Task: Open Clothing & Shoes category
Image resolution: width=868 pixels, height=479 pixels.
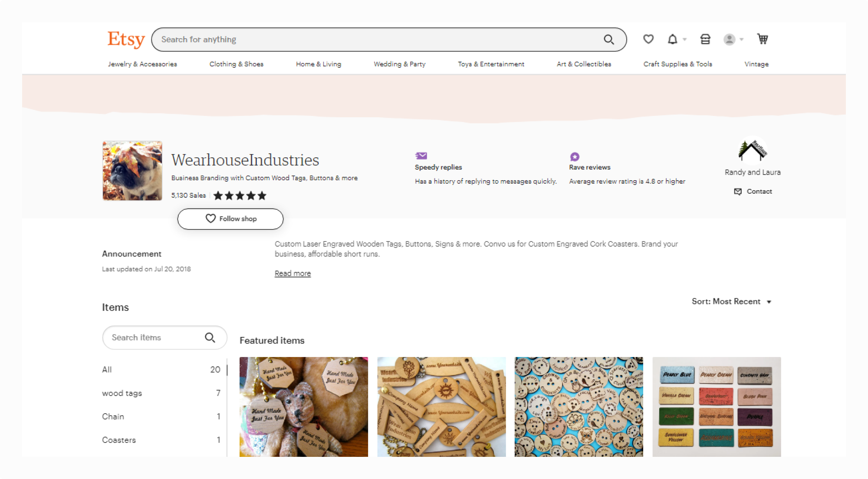Action: 237,64
